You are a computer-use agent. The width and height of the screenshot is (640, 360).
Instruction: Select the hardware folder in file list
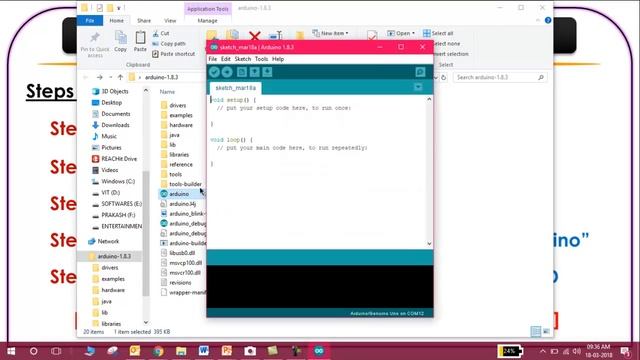[177, 125]
